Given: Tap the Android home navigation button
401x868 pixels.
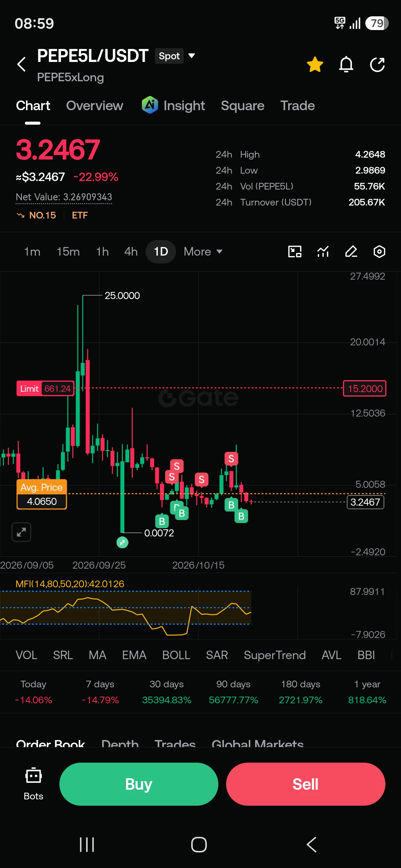Looking at the screenshot, I should coord(199,845).
